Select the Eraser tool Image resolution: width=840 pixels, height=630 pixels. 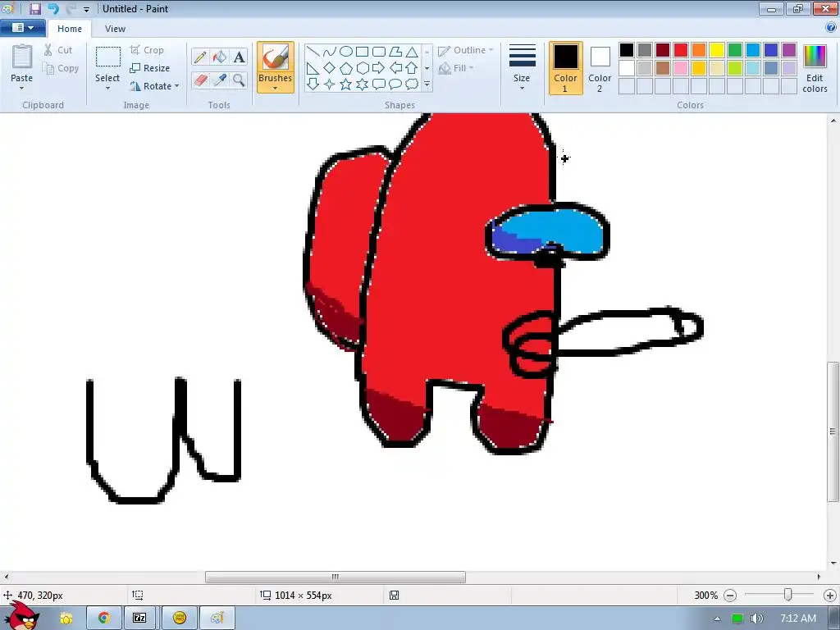tap(200, 80)
